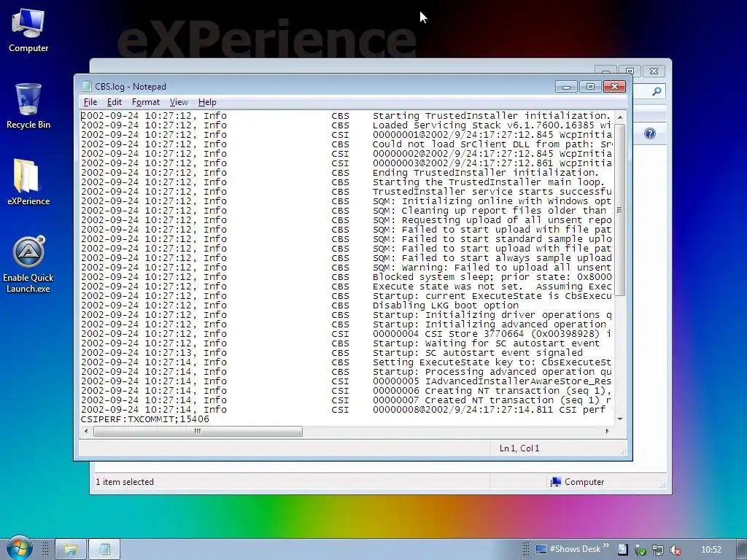
Task: Open the View menu in Notepad
Action: coord(179,102)
